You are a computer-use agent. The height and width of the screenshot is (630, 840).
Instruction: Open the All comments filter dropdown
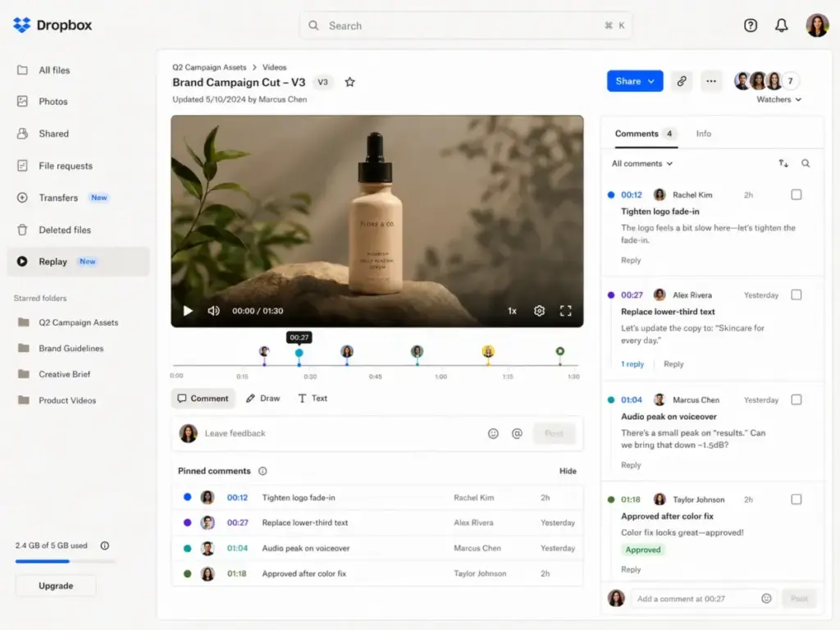pyautogui.click(x=641, y=163)
